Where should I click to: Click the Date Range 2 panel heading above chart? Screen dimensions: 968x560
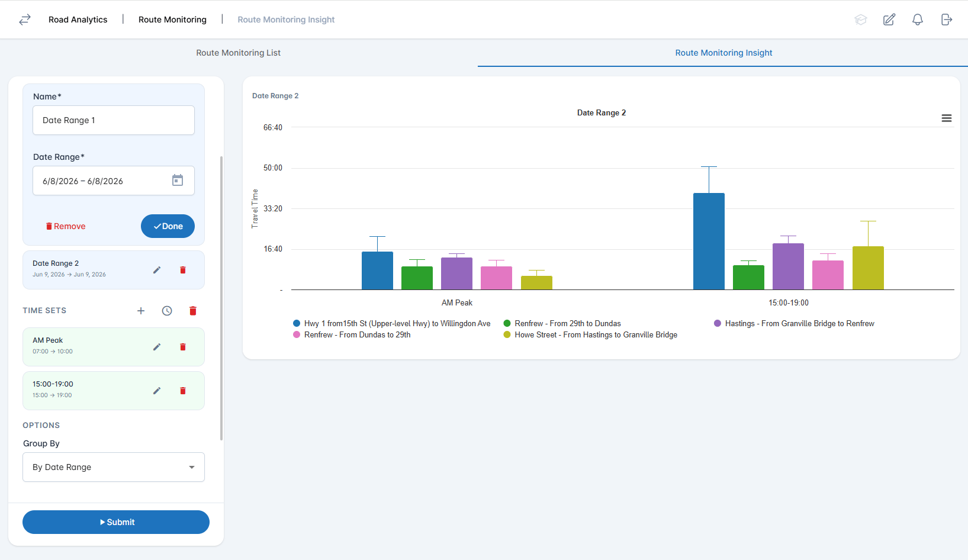[275, 96]
